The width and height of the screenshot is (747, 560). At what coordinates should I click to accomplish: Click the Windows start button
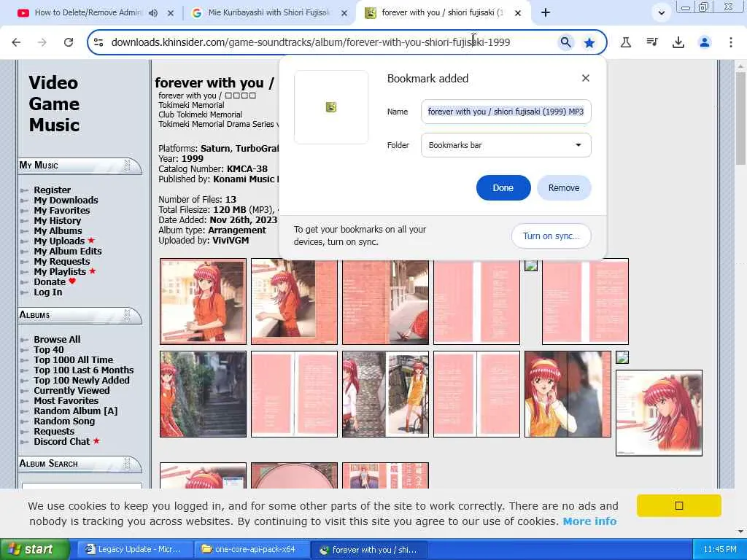(x=34, y=550)
